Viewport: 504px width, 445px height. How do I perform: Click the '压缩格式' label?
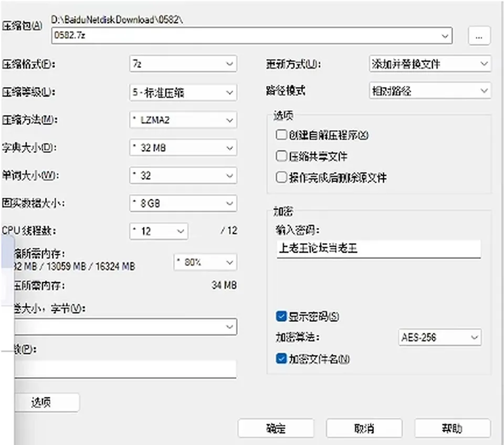click(28, 64)
